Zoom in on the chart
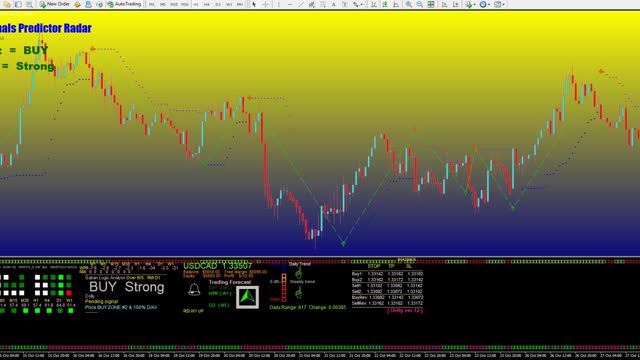 coord(409,4)
